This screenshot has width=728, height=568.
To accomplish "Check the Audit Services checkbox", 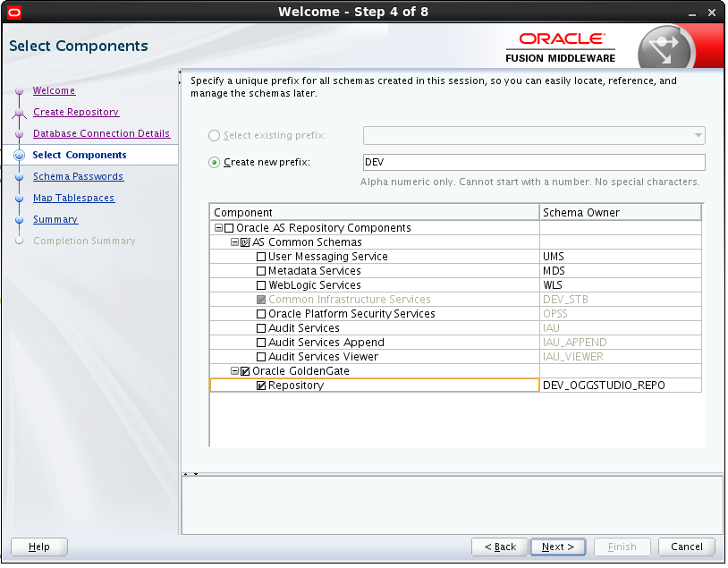I will tap(261, 328).
